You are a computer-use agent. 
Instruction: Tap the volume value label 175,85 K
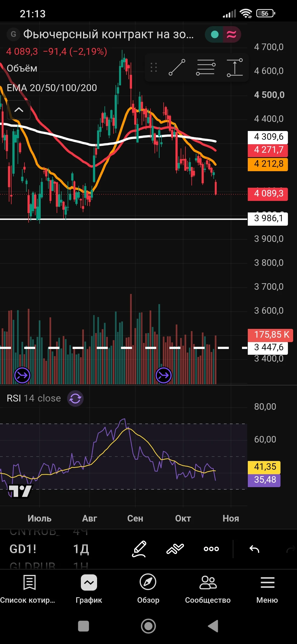(x=270, y=335)
